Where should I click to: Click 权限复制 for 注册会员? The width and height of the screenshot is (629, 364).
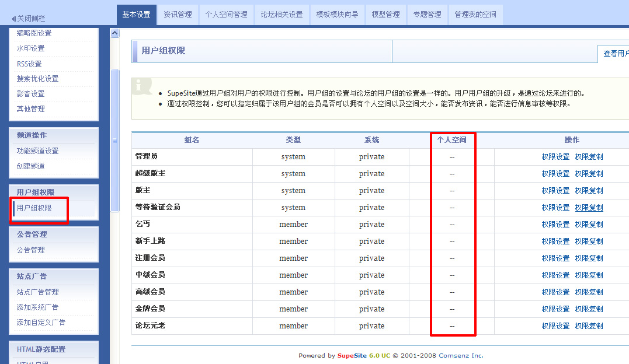(589, 258)
